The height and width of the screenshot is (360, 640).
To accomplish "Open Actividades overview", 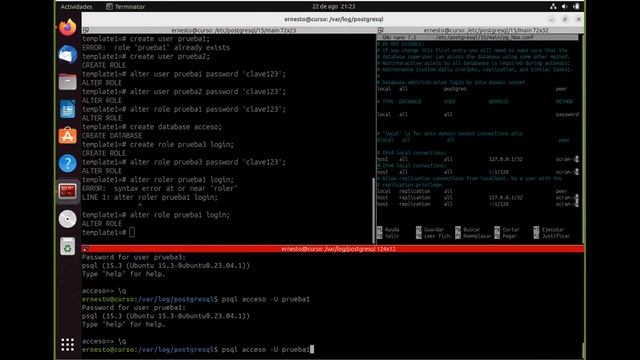I will pos(76,7).
